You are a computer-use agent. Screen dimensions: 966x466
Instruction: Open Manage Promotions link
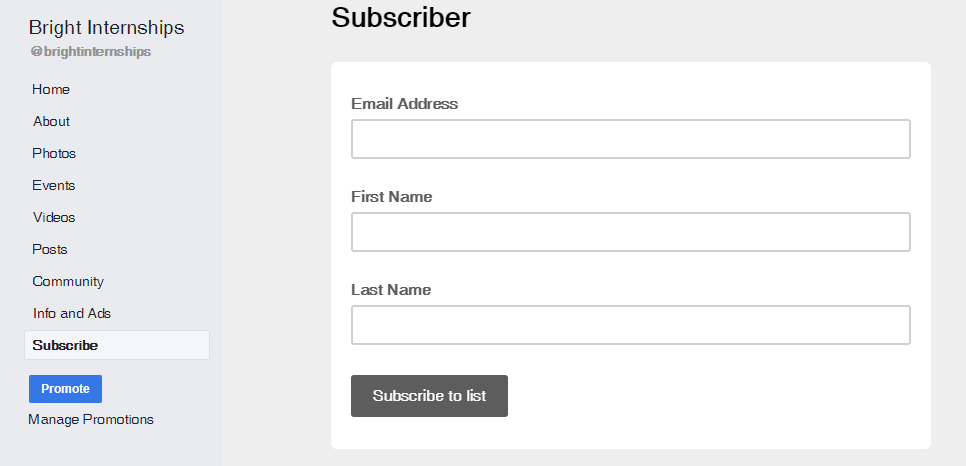click(91, 419)
